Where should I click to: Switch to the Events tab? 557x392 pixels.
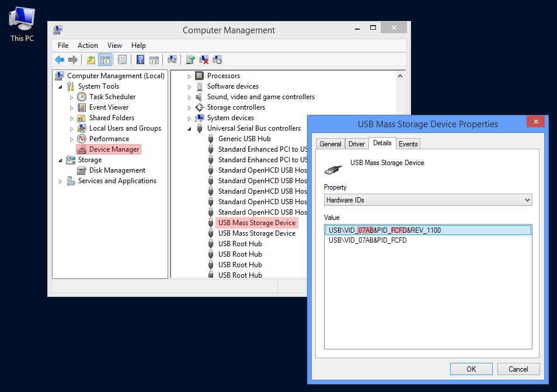408,144
